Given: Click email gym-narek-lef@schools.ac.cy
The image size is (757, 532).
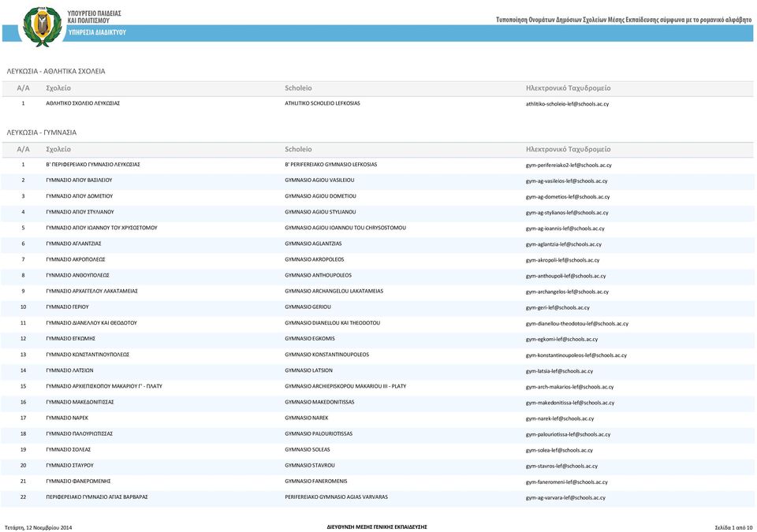Looking at the screenshot, I should coord(560,419).
